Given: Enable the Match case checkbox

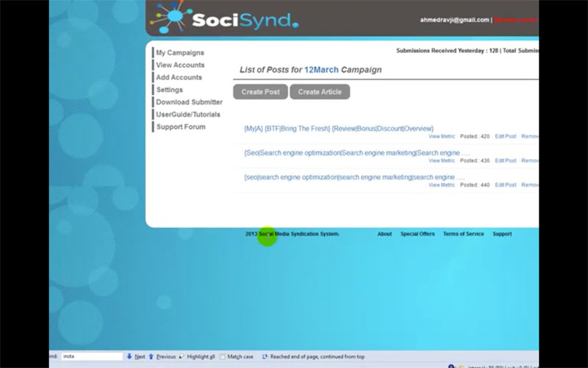Looking at the screenshot, I should 223,357.
